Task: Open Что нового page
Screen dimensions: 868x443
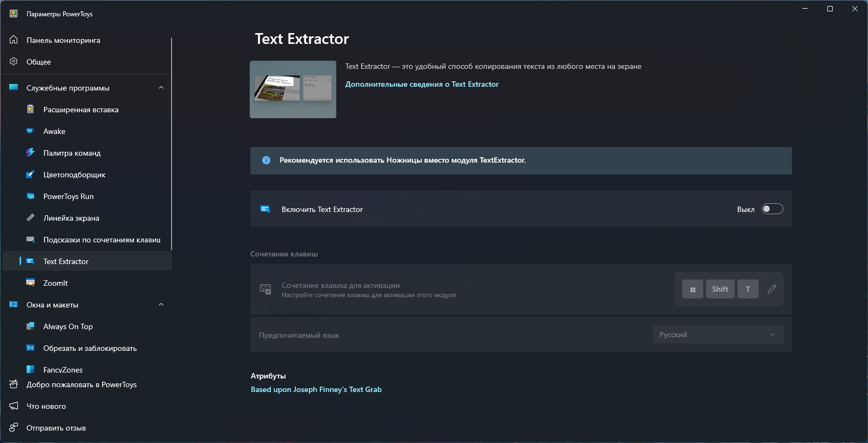Action: coord(46,406)
